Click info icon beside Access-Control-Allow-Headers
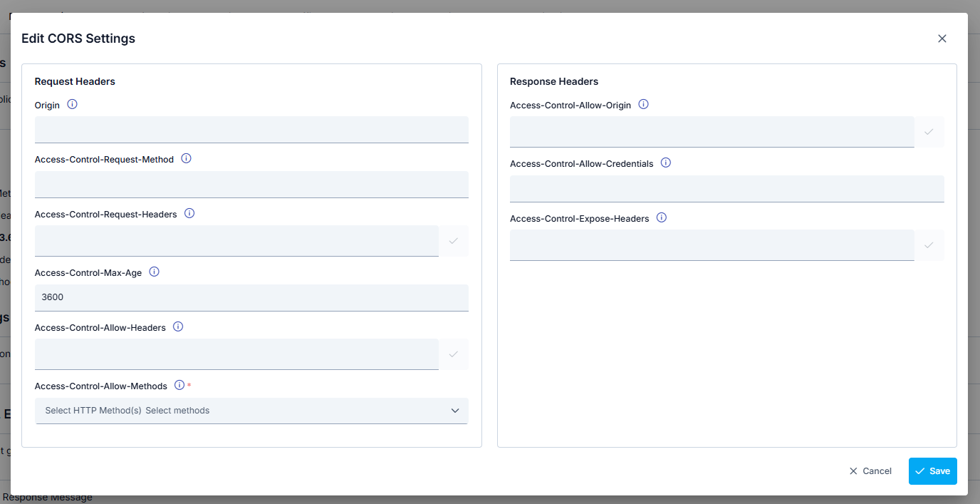 click(178, 326)
